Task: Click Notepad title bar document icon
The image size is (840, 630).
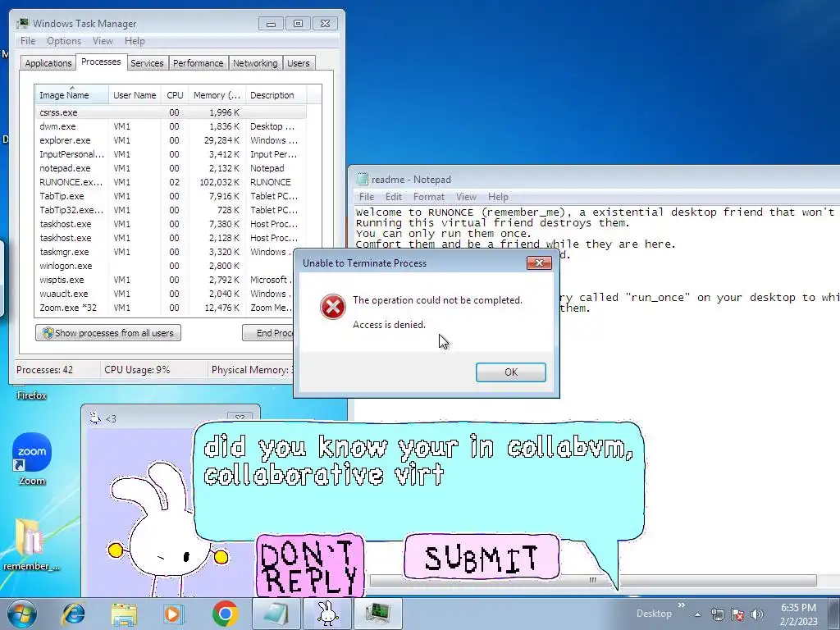Action: point(363,179)
